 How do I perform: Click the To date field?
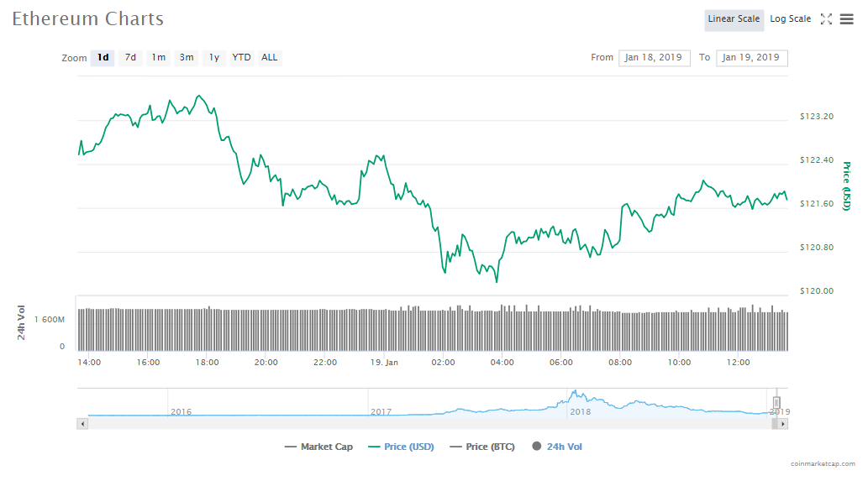click(x=751, y=58)
